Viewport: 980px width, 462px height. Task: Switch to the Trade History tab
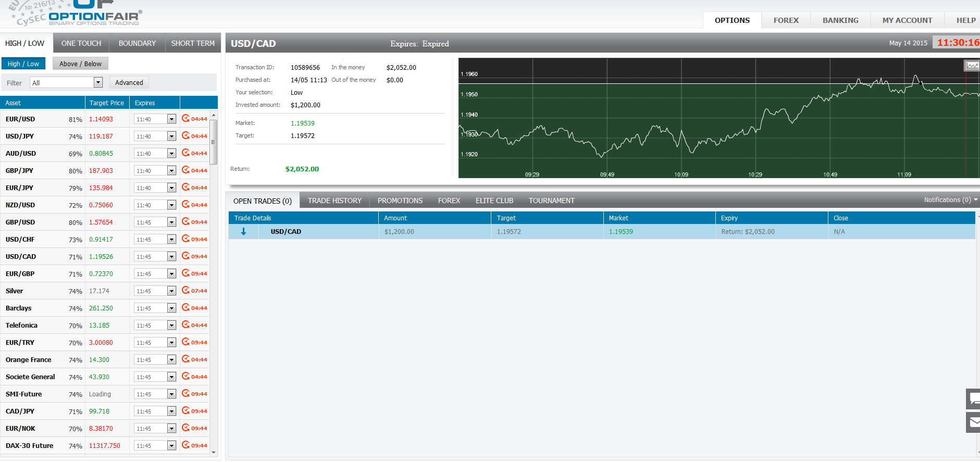click(334, 201)
